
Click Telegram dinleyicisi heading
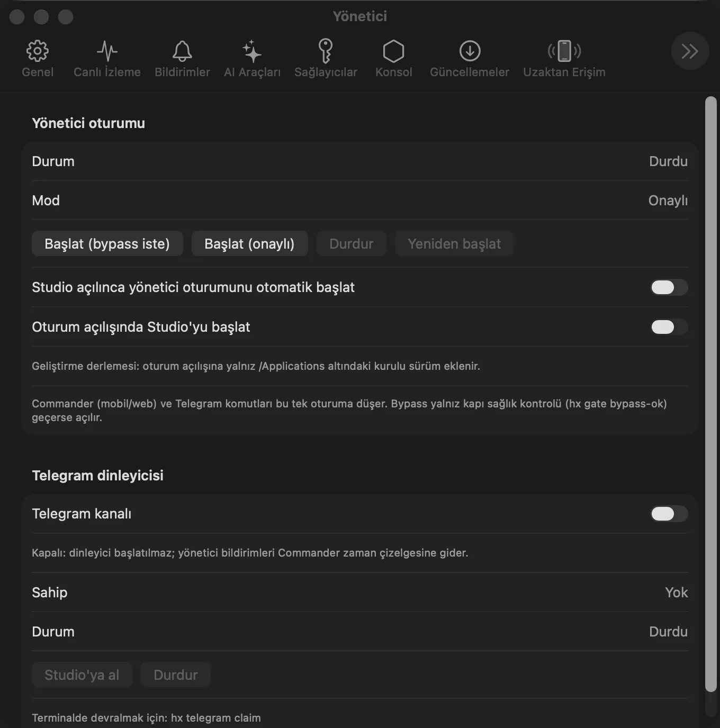point(97,476)
